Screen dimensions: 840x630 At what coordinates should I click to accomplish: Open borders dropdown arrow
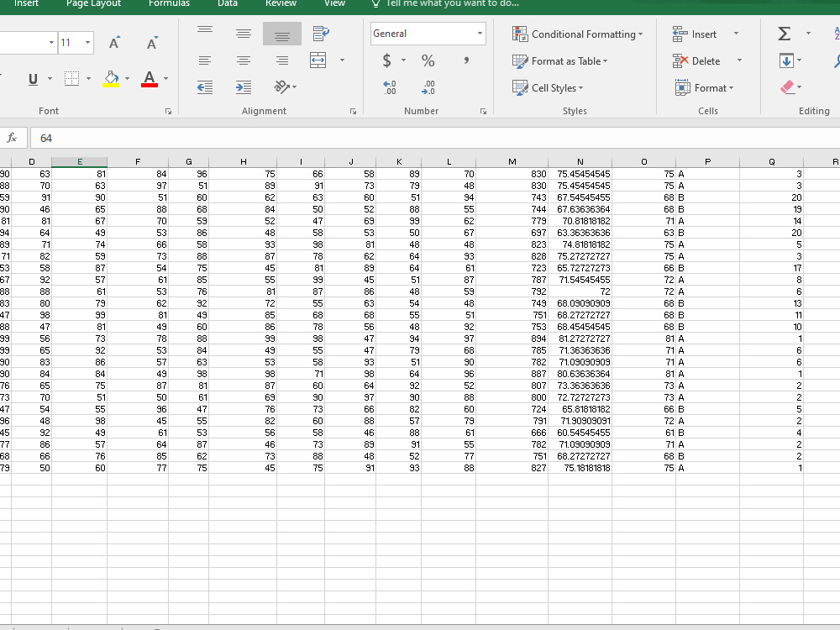(x=88, y=79)
